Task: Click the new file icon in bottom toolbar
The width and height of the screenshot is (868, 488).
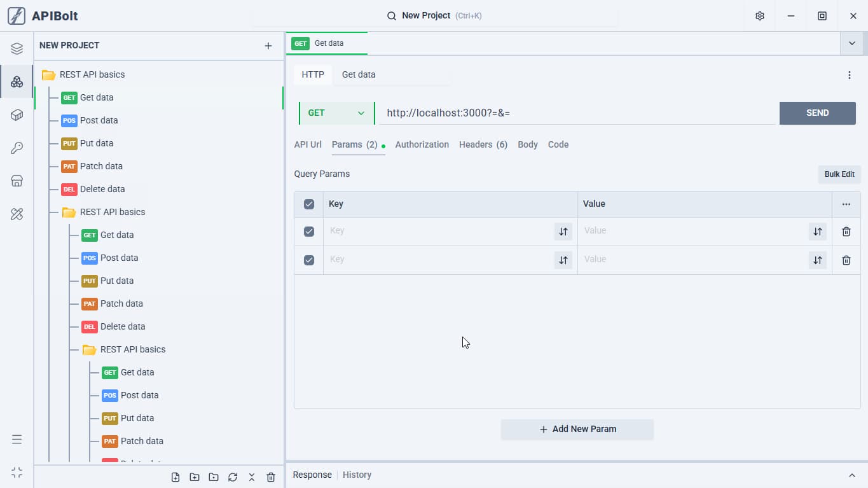Action: tap(176, 477)
